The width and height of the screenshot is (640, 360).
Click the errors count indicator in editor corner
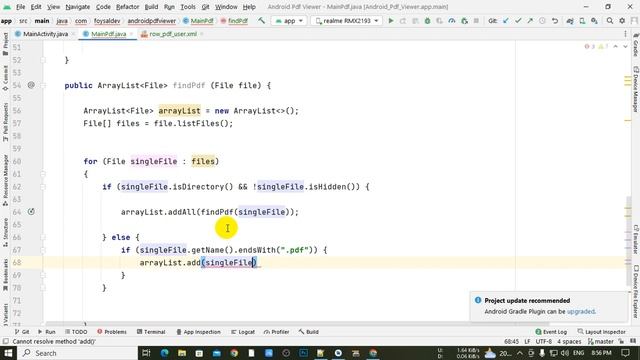tap(590, 47)
